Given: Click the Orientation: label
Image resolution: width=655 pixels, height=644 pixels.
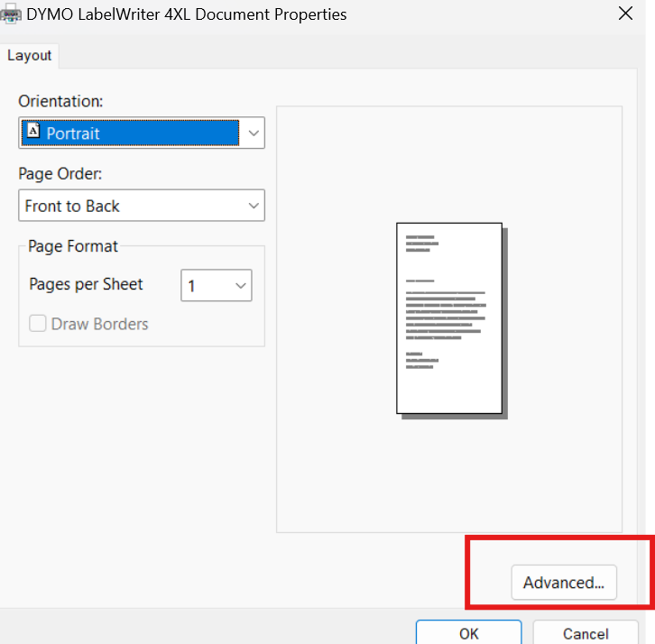Looking at the screenshot, I should coord(60,102).
